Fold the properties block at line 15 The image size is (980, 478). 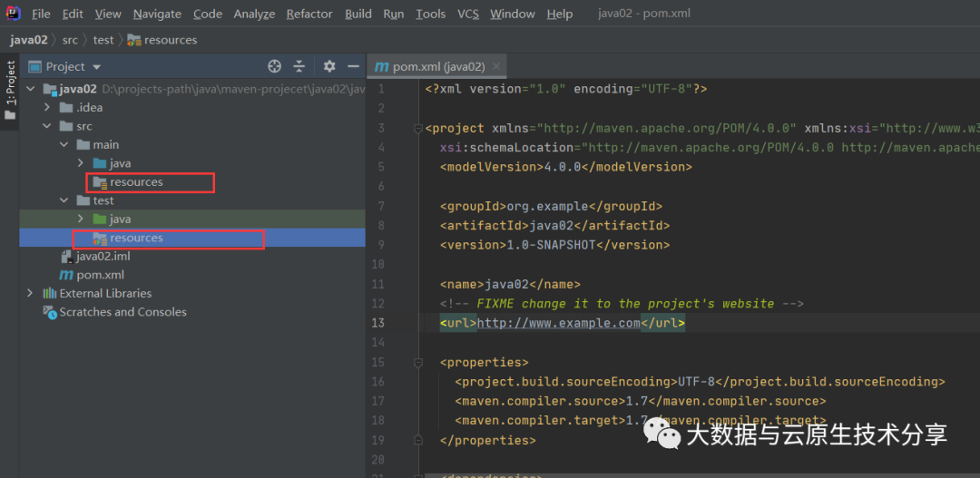418,363
